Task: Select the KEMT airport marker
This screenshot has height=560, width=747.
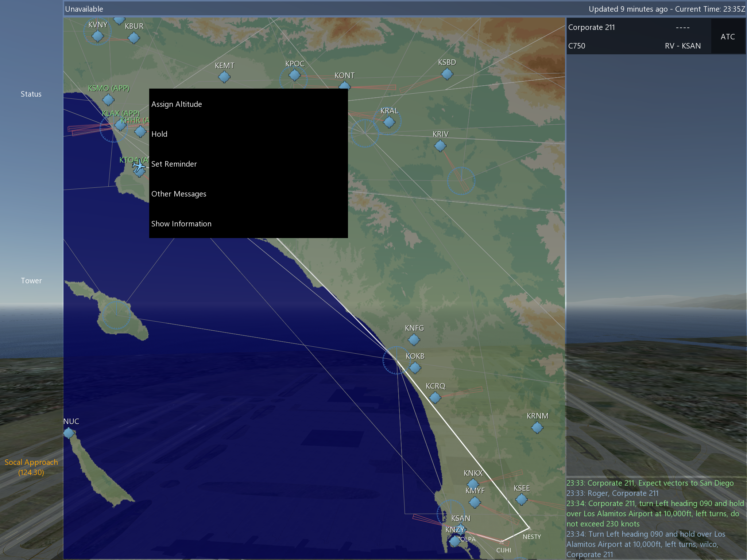Action: [224, 77]
